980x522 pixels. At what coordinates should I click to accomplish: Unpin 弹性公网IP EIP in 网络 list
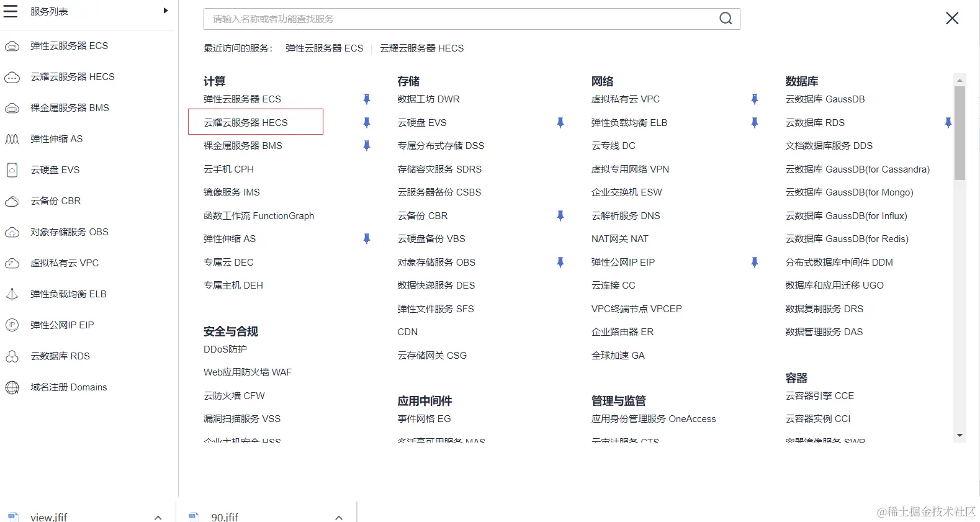click(755, 263)
